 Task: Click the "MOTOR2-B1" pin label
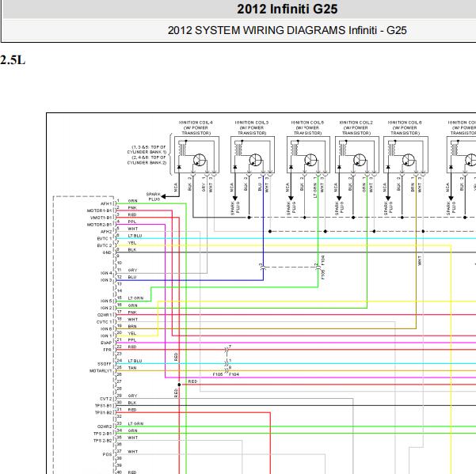pos(99,225)
